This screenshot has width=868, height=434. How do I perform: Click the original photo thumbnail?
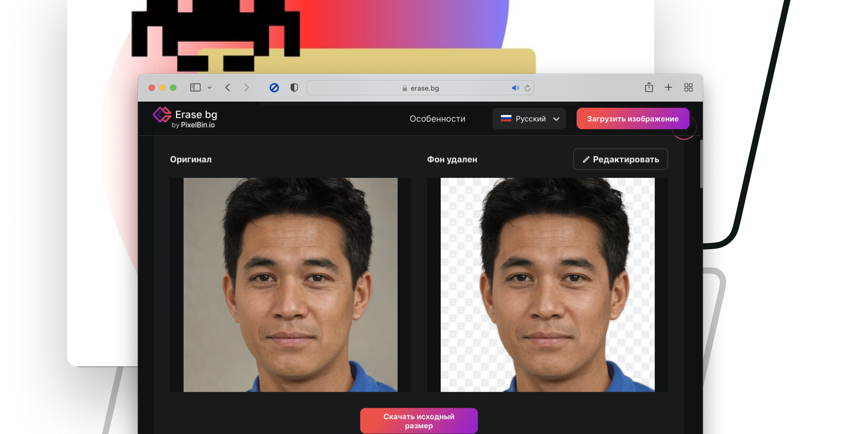click(290, 285)
